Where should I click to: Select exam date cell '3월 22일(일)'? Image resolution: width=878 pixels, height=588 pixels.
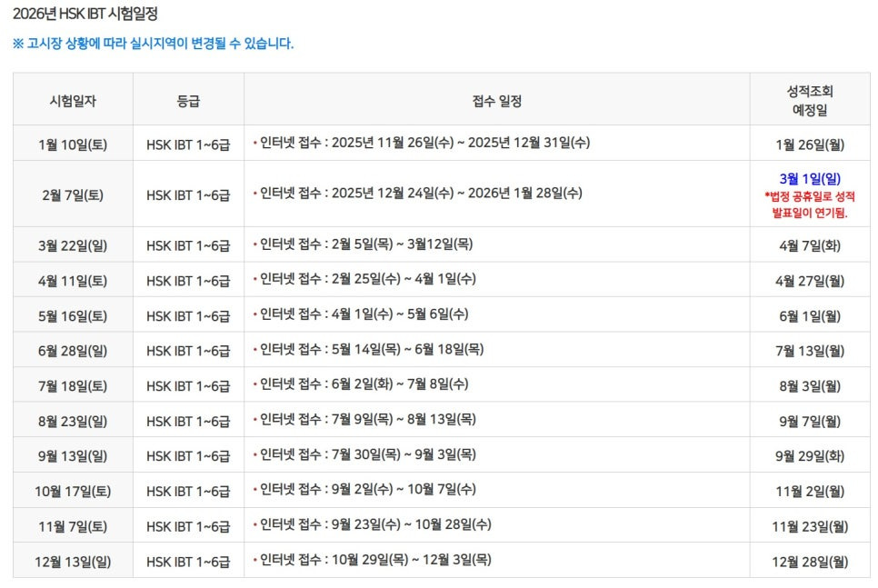point(73,245)
